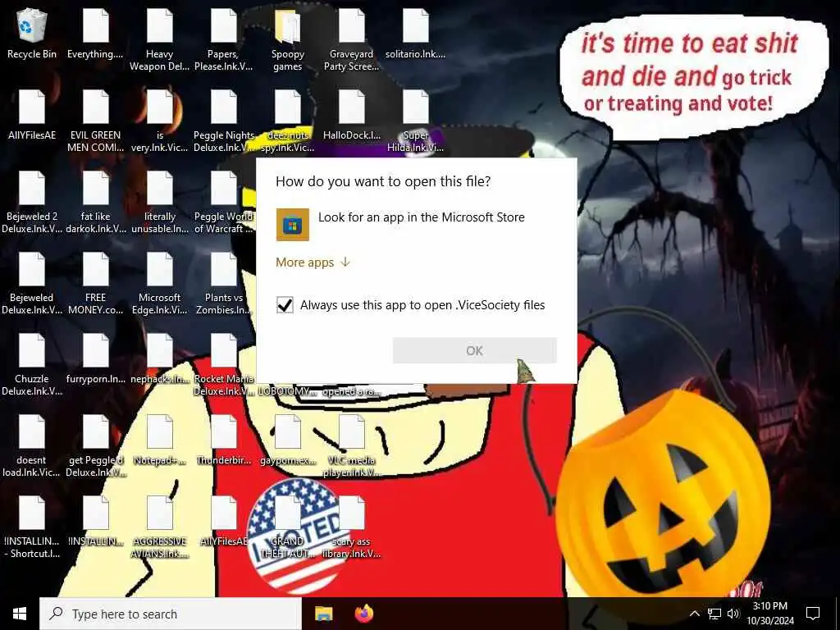This screenshot has width=840, height=630.
Task: Select Papers, Please desktop file
Action: point(223,41)
